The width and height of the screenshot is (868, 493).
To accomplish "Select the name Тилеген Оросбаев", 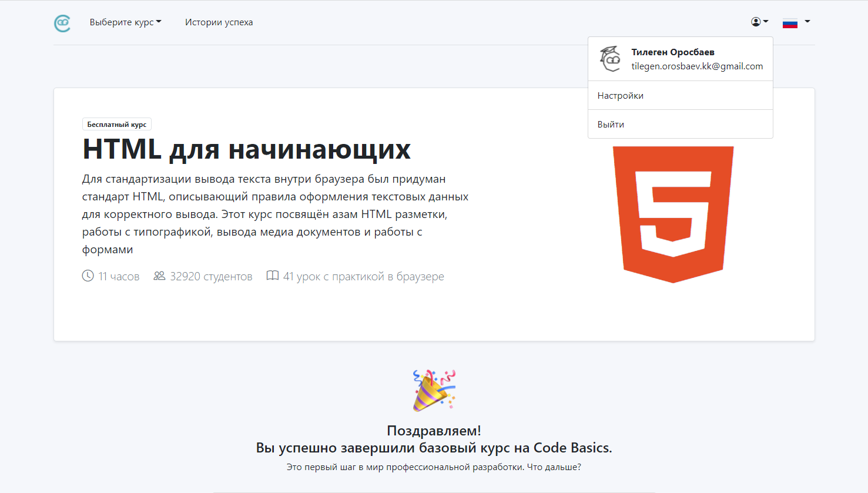I will point(673,52).
